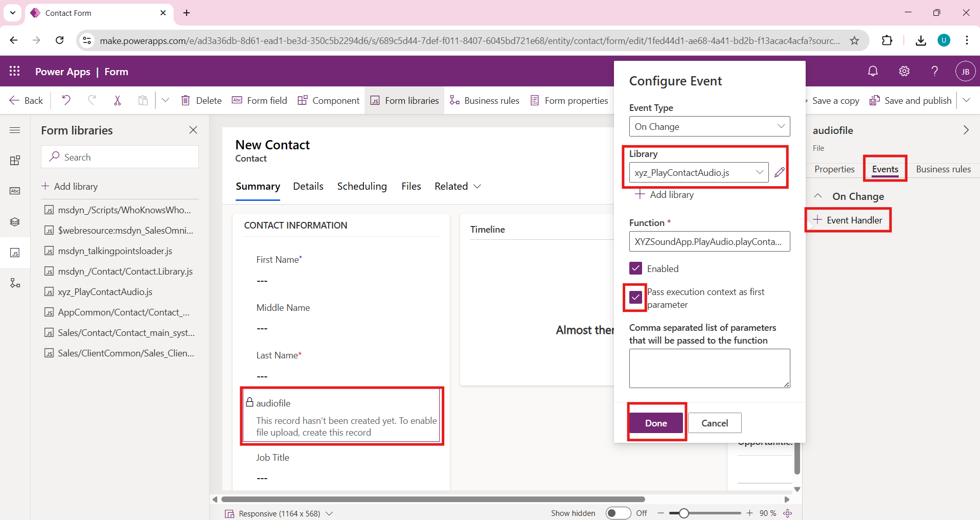Click the help question mark icon
The height and width of the screenshot is (520, 980).
934,72
